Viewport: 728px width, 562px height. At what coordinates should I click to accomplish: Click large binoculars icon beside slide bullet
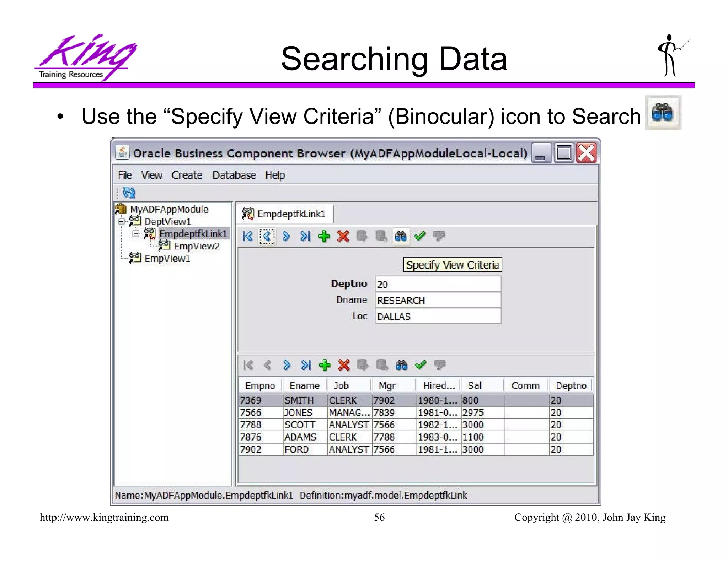(x=663, y=113)
